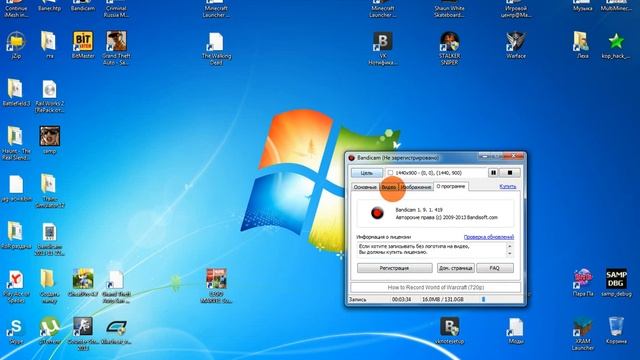Select the LEGO Marvel desktop shortcut
640x360 pixels.
216,286
